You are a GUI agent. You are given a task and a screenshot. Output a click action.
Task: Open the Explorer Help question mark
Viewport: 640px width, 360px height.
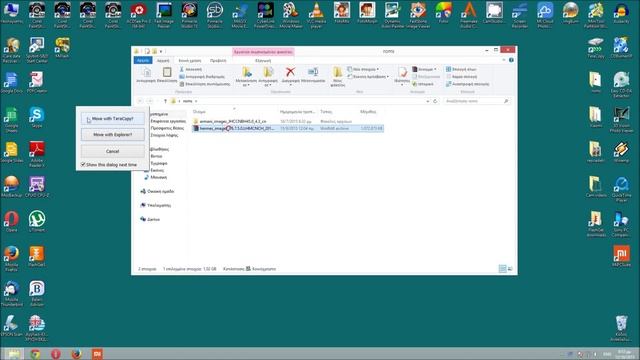(x=511, y=60)
